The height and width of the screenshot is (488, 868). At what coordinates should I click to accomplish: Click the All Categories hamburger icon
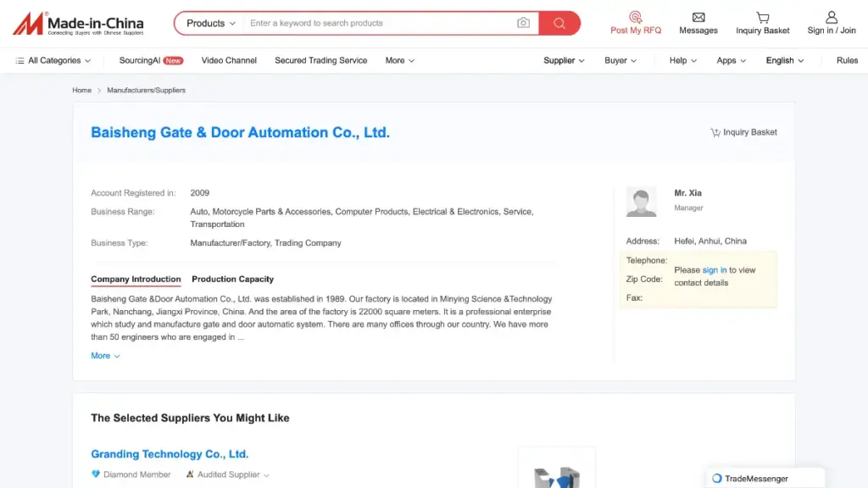coord(18,60)
